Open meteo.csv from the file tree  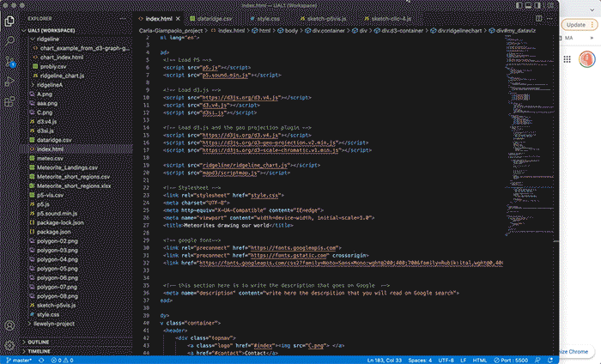click(49, 158)
